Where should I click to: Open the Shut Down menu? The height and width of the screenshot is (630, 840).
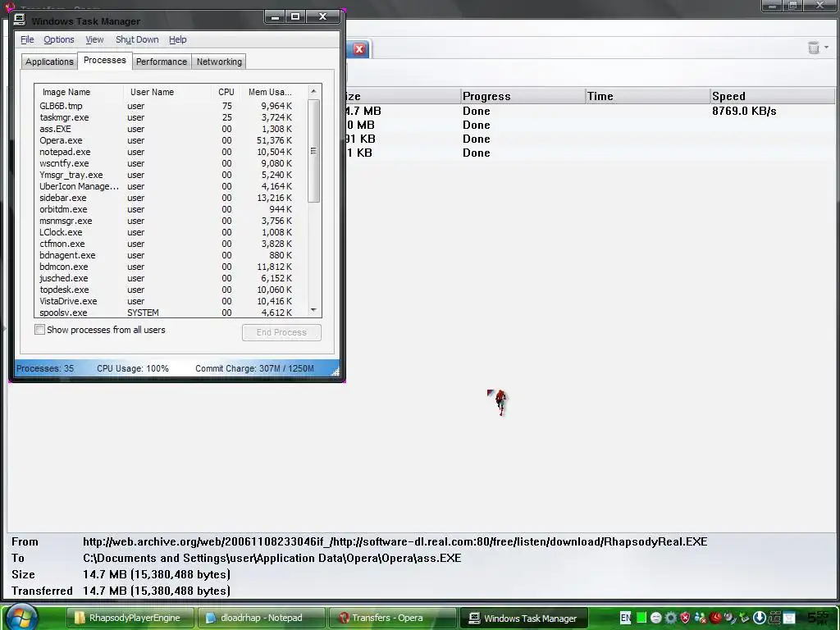137,39
